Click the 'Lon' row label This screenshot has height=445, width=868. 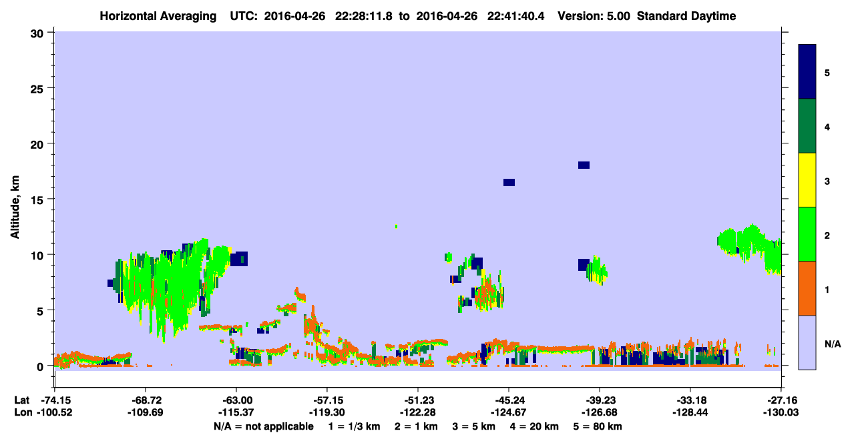pos(22,412)
